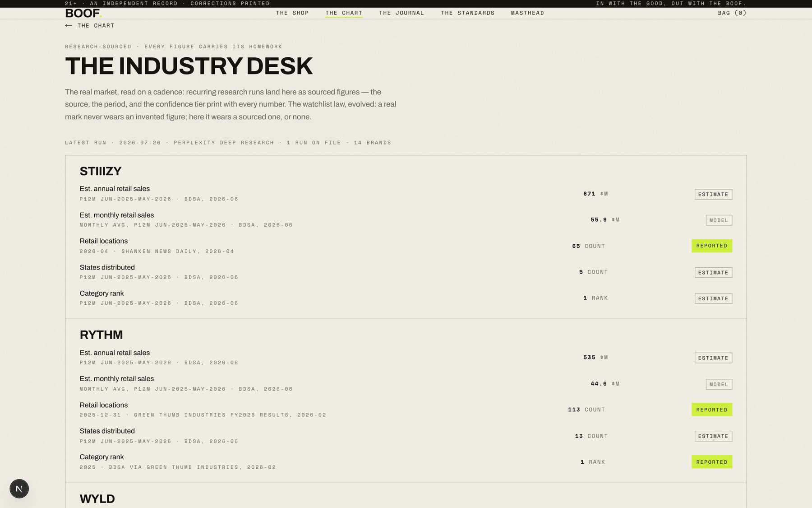Open THE JOURNAL nav item
Screen dimensions: 812x508
(x=401, y=13)
